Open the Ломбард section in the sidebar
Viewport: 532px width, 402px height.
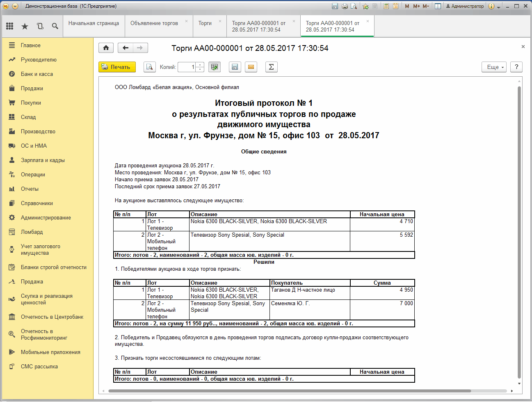click(32, 232)
